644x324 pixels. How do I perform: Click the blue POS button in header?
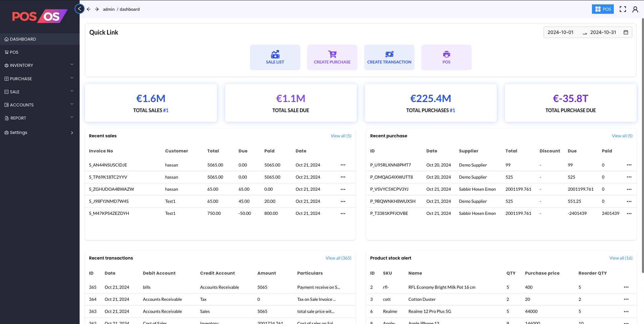(602, 9)
